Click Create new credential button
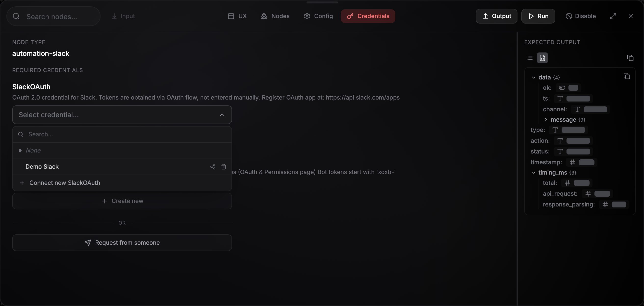Image resolution: width=644 pixels, height=306 pixels. [x=122, y=201]
